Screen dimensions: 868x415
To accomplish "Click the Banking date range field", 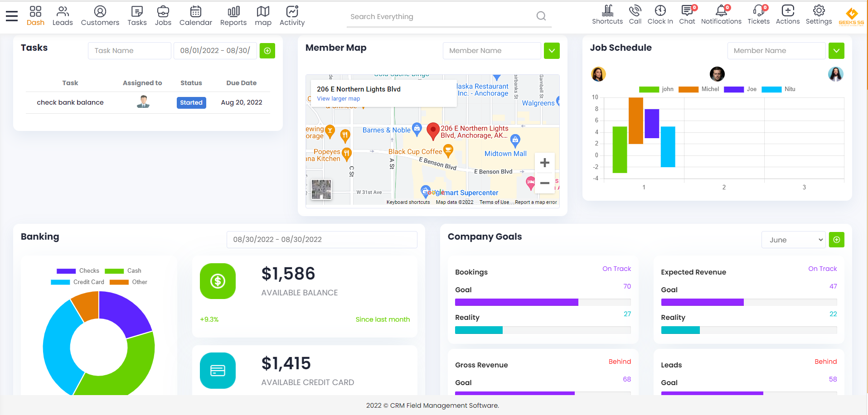I will point(321,239).
